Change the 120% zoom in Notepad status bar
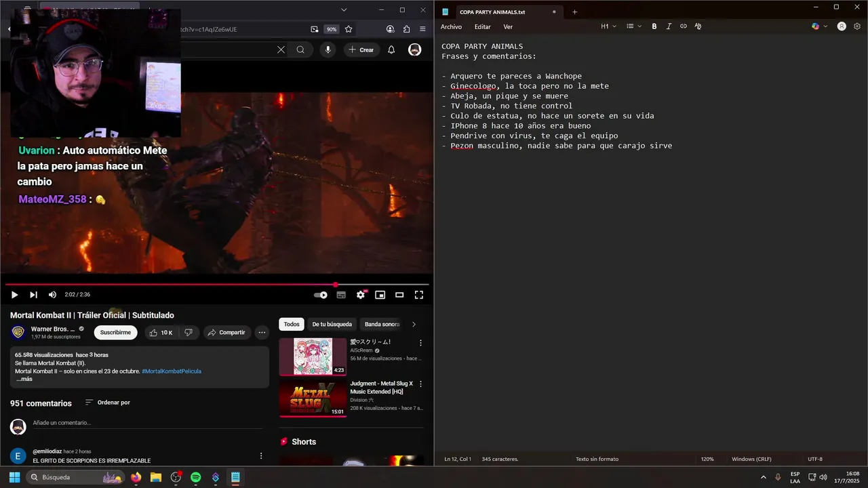868x488 pixels. point(707,459)
